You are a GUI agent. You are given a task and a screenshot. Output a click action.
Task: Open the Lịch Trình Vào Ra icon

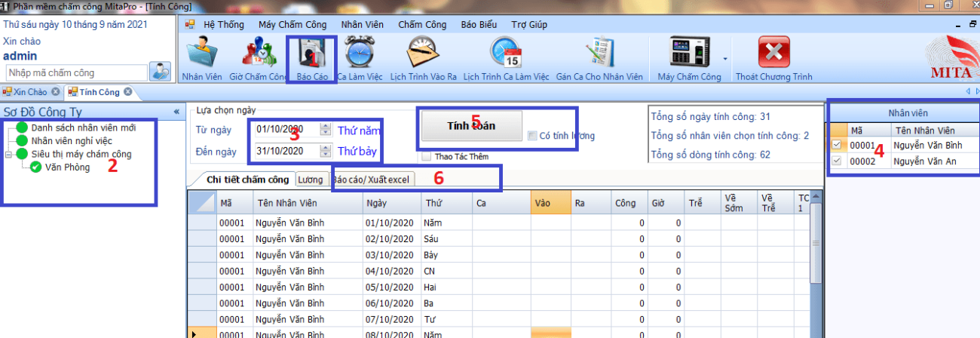click(422, 53)
